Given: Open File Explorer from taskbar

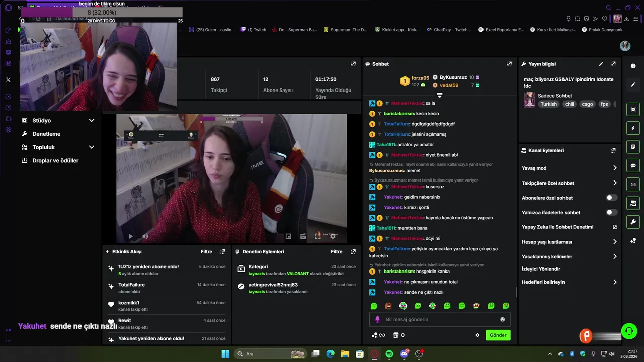Looking at the screenshot, I should point(345,354).
